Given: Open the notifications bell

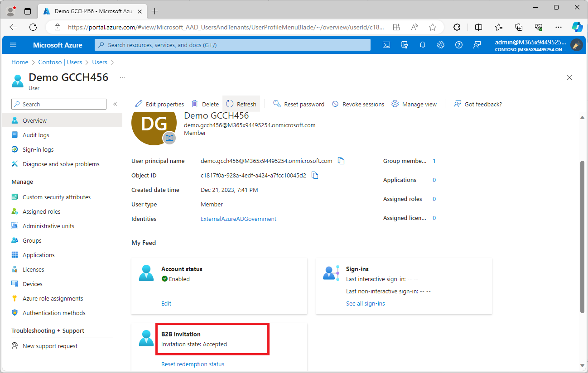Looking at the screenshot, I should [x=423, y=45].
